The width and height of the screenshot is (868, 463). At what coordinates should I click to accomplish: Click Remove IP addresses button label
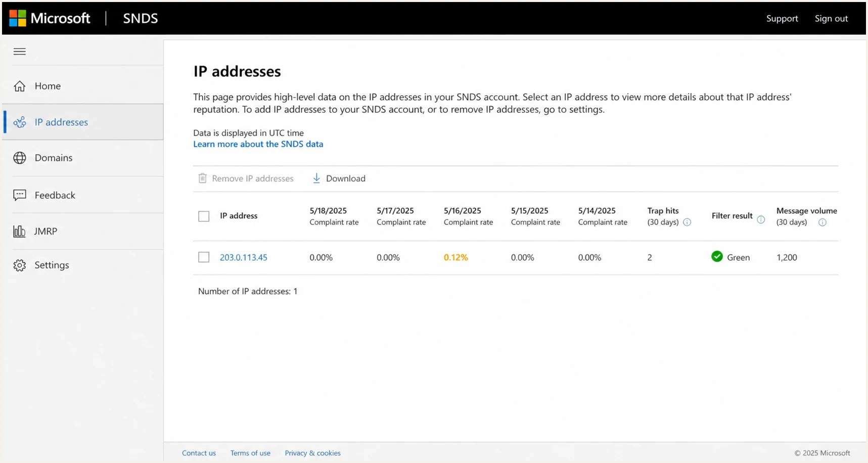coord(253,178)
